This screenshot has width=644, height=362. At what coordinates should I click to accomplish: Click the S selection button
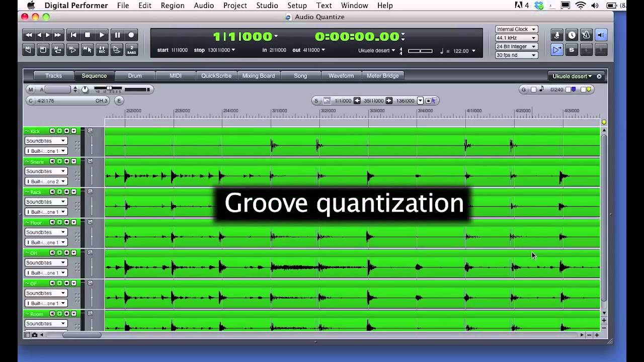point(316,101)
